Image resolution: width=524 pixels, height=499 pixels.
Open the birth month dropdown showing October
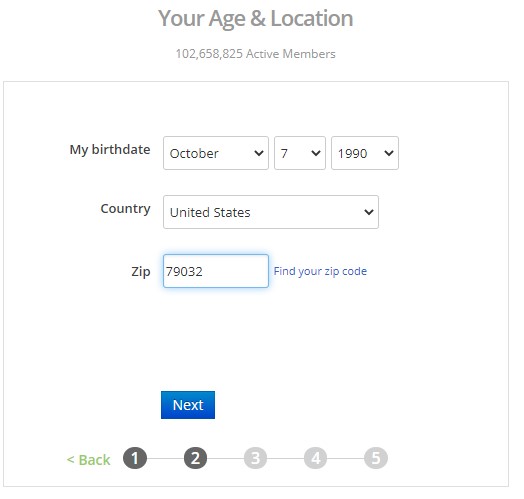coord(216,153)
